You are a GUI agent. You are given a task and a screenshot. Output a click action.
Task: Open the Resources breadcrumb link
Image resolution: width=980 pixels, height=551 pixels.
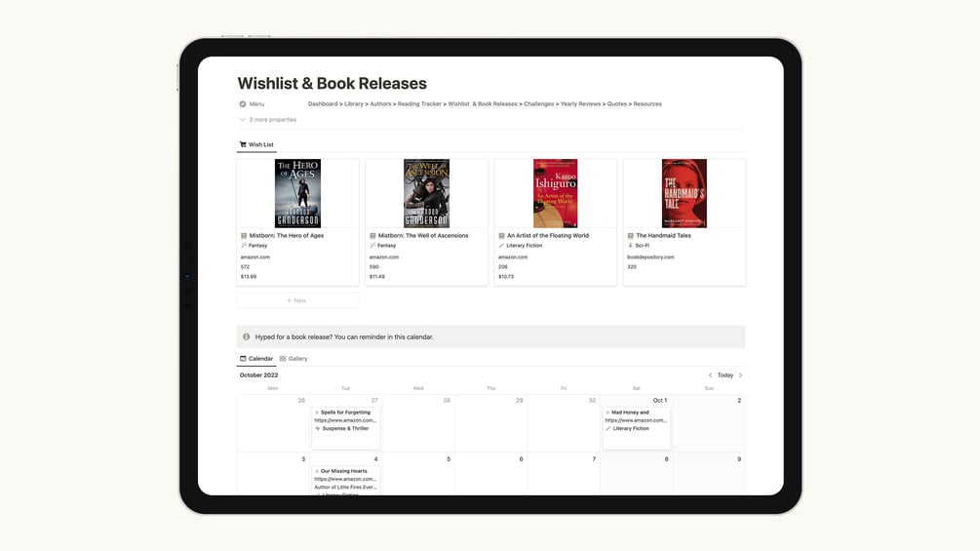coord(647,104)
